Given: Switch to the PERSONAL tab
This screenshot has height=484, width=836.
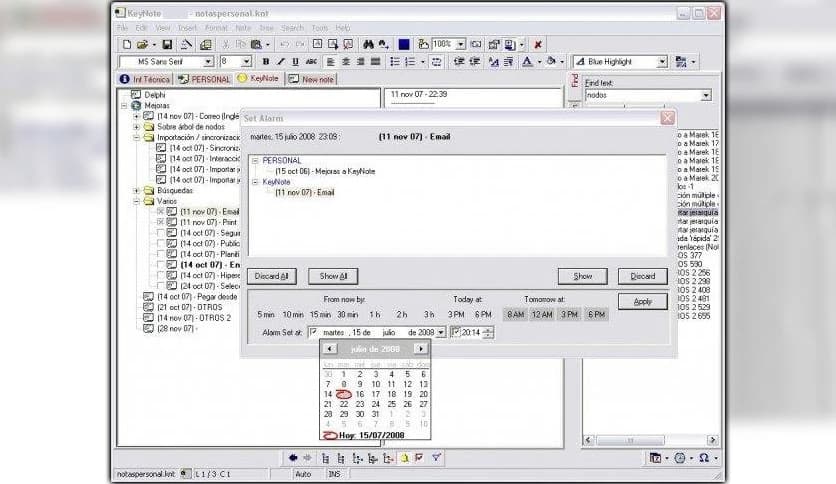Looking at the screenshot, I should click(204, 79).
